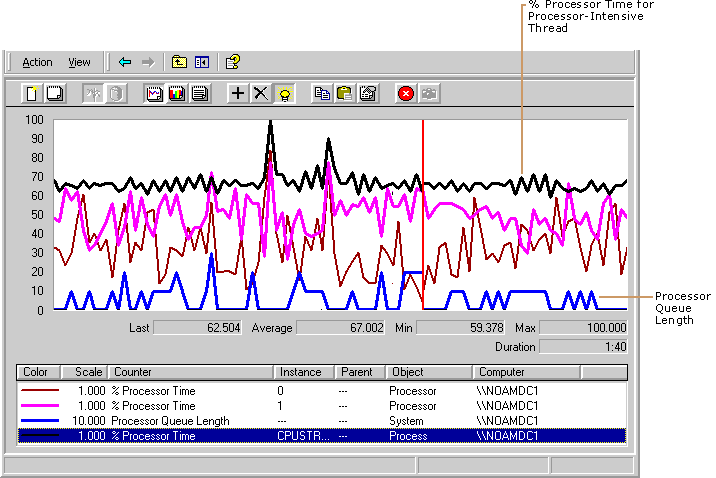Click the Paste Counter List icon
Screen dimensions: 716x478
click(344, 94)
